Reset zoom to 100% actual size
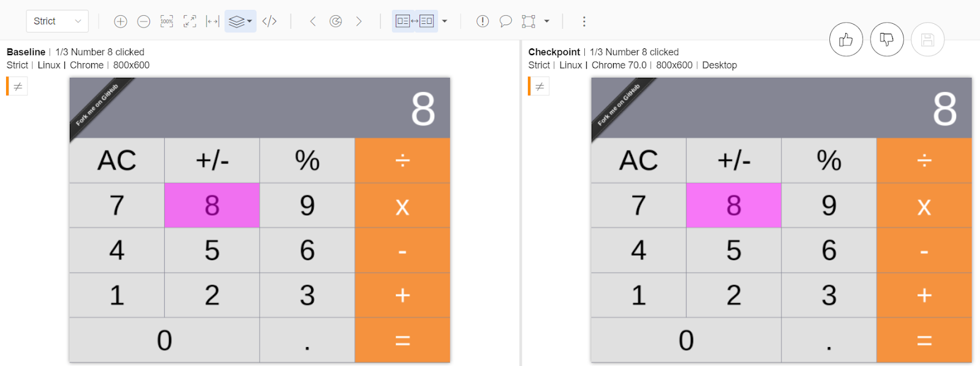The image size is (980, 366). point(167,21)
